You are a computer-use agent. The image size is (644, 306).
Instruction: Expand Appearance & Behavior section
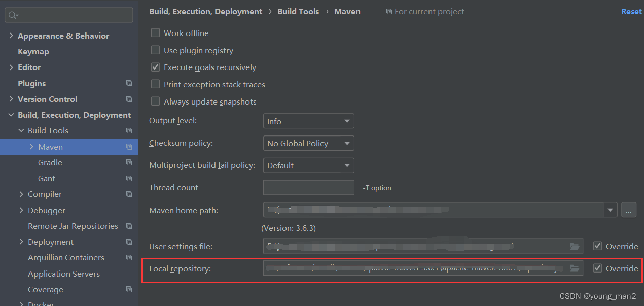click(x=11, y=36)
